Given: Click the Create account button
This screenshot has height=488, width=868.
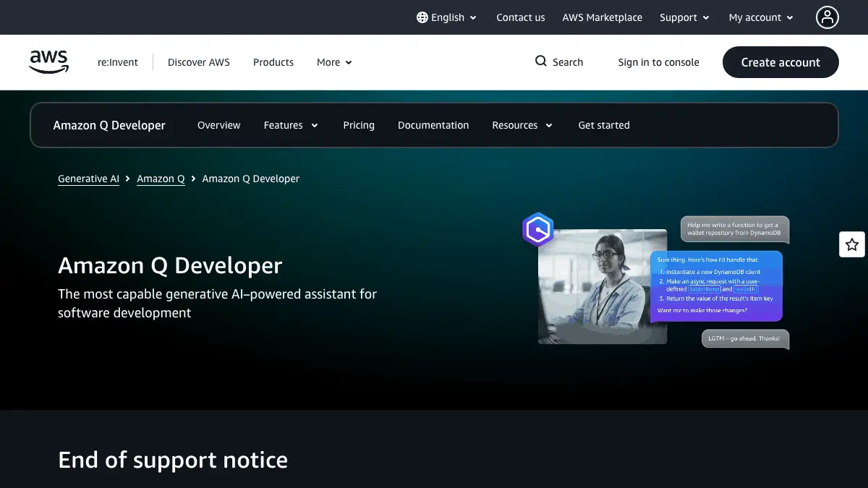Looking at the screenshot, I should (780, 62).
